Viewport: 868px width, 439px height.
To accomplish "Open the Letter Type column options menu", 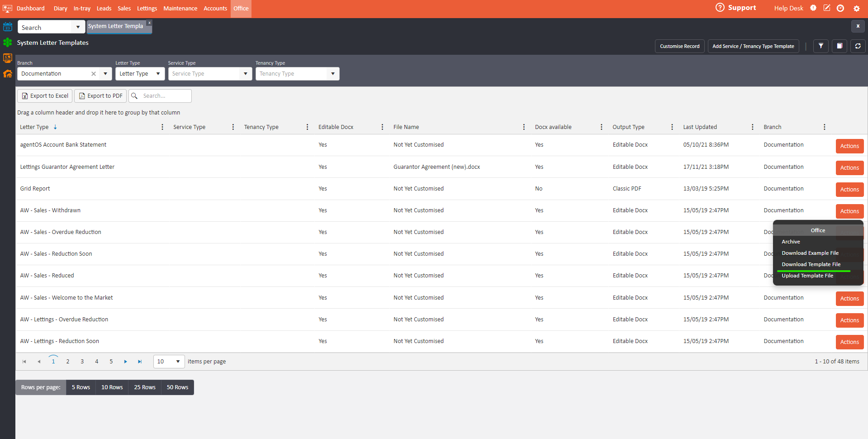I will click(162, 127).
